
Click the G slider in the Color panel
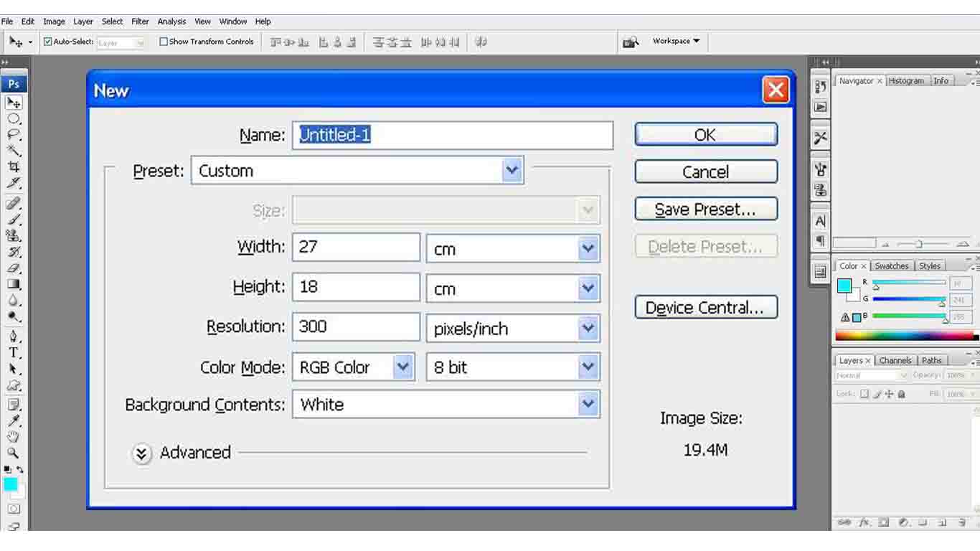909,299
